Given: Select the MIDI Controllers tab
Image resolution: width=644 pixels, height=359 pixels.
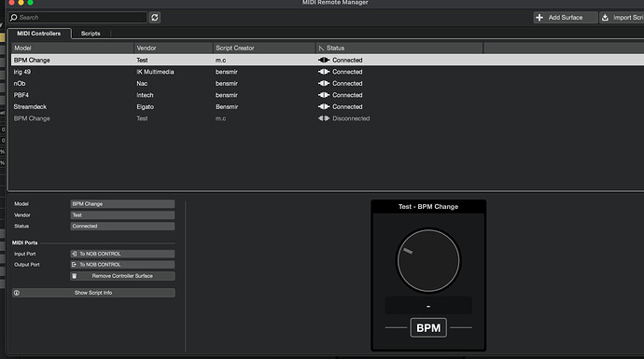Looking at the screenshot, I should (39, 34).
